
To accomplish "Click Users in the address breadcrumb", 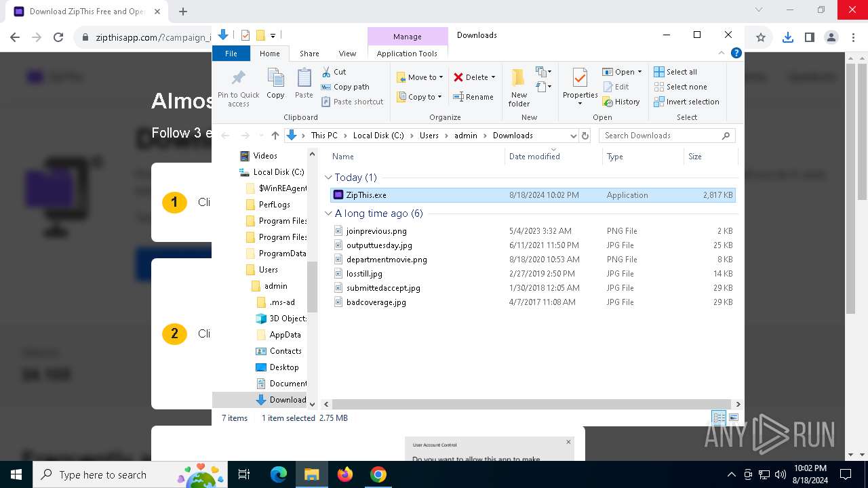I will (429, 136).
